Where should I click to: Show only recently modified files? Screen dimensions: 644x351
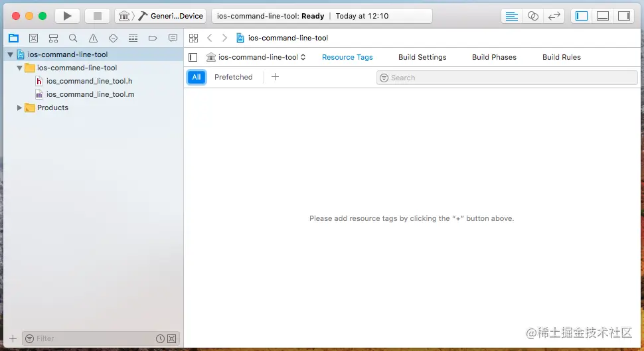pyautogui.click(x=160, y=338)
